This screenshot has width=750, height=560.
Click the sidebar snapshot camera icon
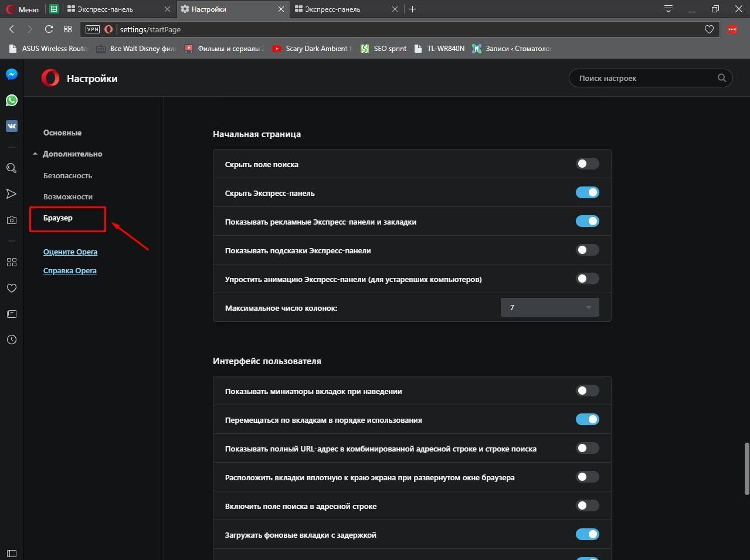click(12, 220)
